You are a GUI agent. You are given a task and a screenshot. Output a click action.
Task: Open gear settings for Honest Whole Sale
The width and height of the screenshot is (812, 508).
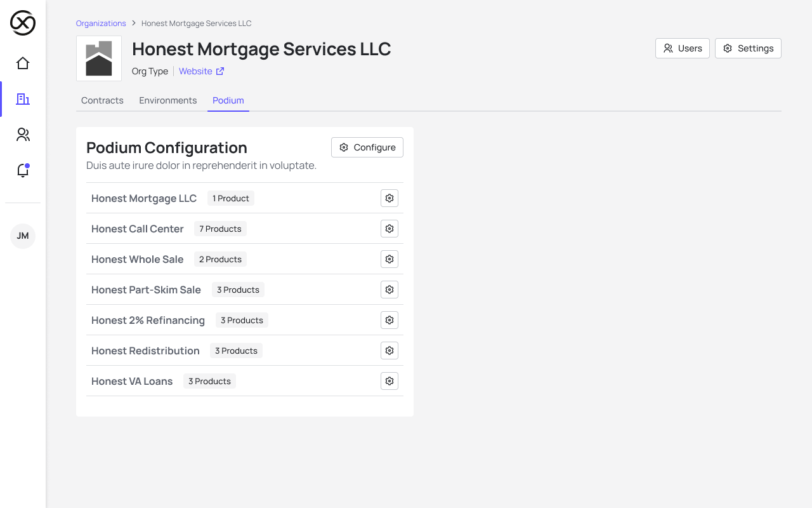pos(390,259)
